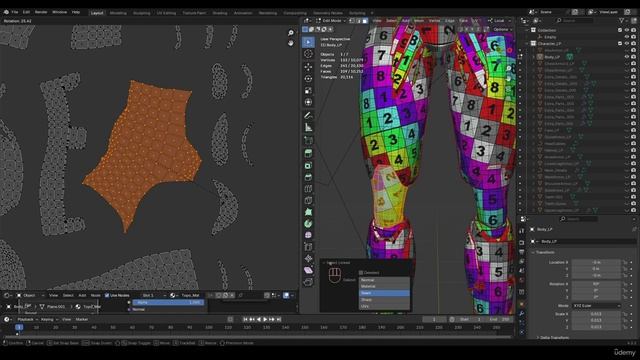The height and width of the screenshot is (360, 640).
Task: Select the Move tool
Action: pyautogui.click(x=309, y=67)
